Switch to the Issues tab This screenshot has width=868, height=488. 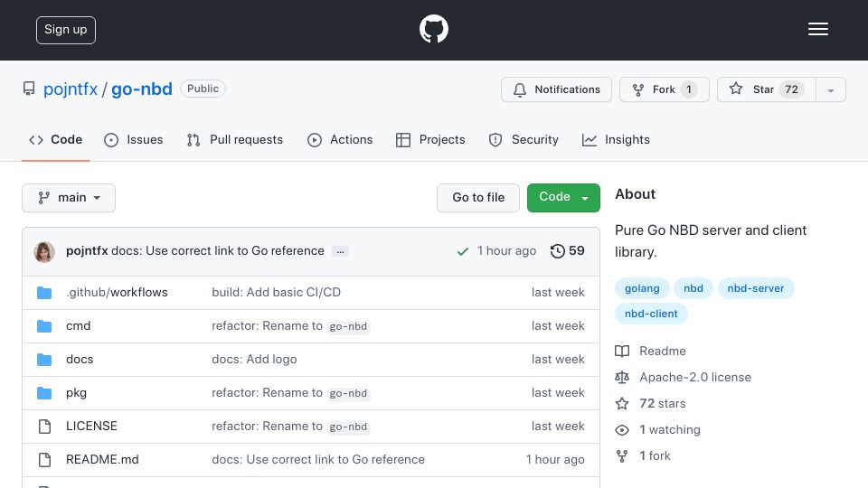coord(134,140)
